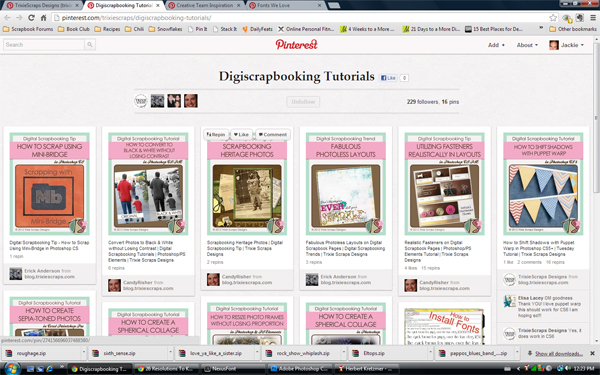Open Fabulous Photoless Layouts pin image
The height and width of the screenshot is (375, 600).
click(x=346, y=184)
